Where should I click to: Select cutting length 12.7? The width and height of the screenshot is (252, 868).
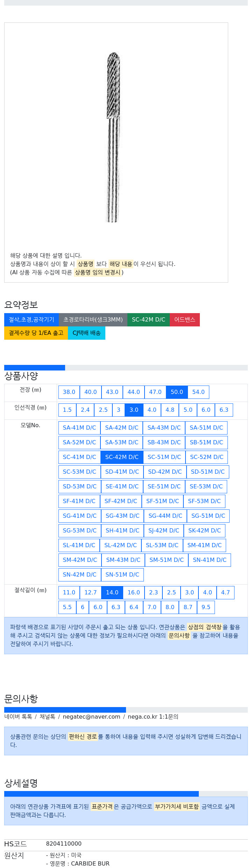[90, 593]
